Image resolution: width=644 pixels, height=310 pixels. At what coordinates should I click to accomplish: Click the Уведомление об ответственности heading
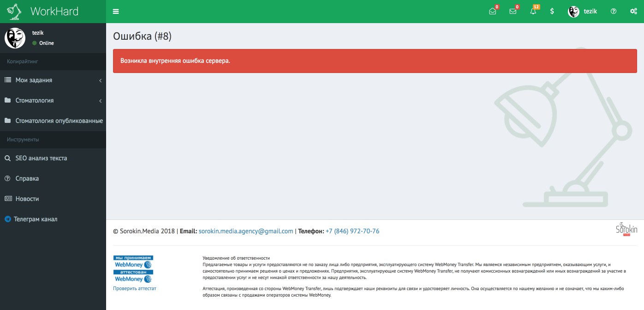point(236,258)
